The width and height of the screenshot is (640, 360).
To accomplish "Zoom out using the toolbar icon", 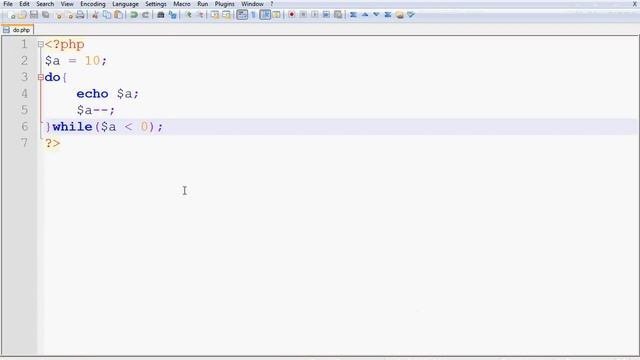I will tap(200, 15).
